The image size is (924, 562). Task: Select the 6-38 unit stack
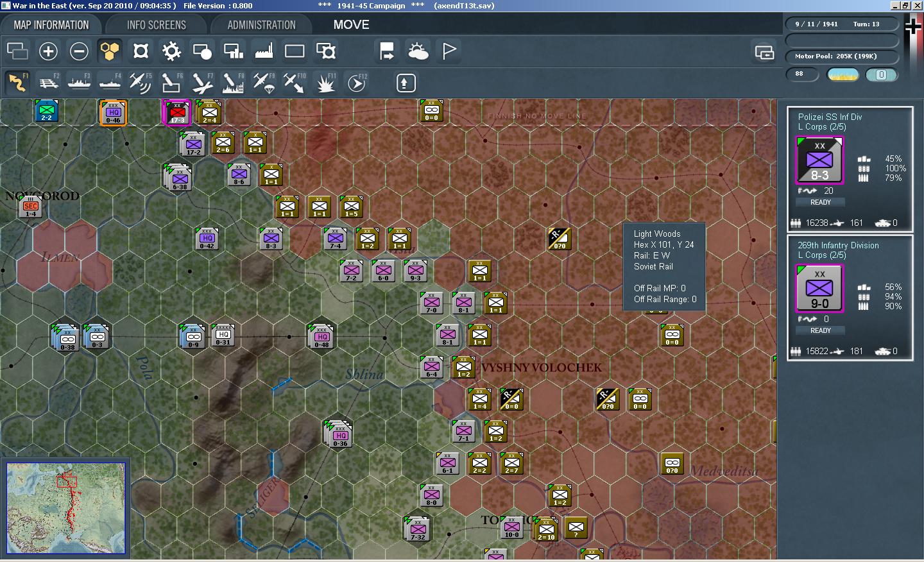[x=178, y=177]
